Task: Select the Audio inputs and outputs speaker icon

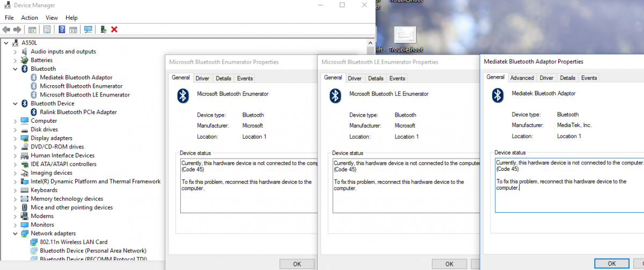Action: tap(25, 51)
